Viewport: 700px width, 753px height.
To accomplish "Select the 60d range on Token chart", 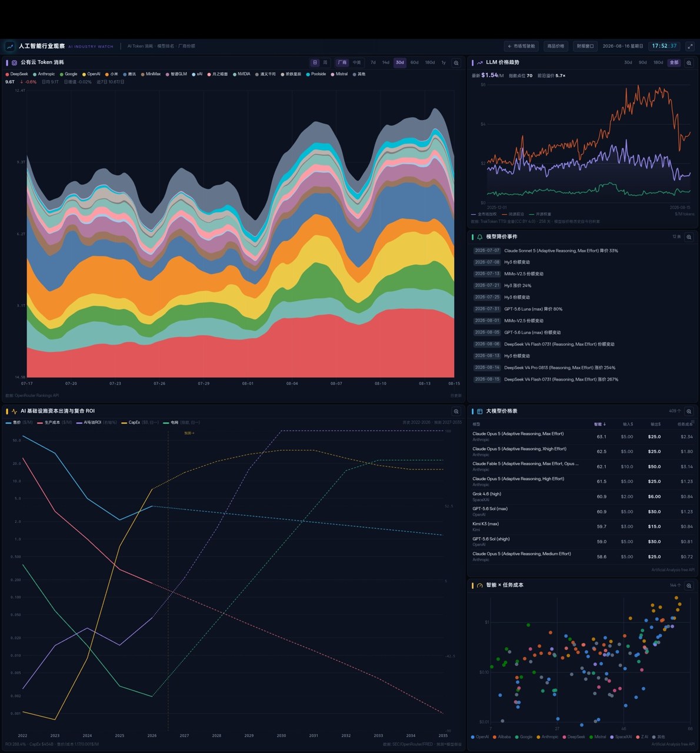I will 415,62.
